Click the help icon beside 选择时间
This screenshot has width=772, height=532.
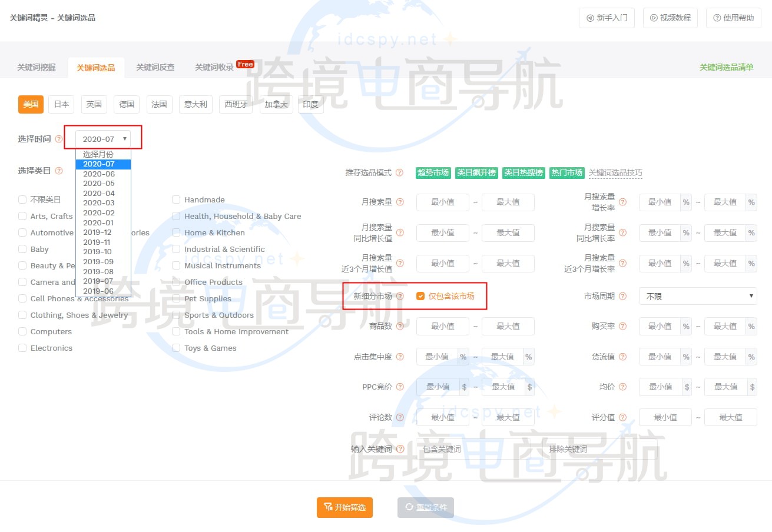58,138
